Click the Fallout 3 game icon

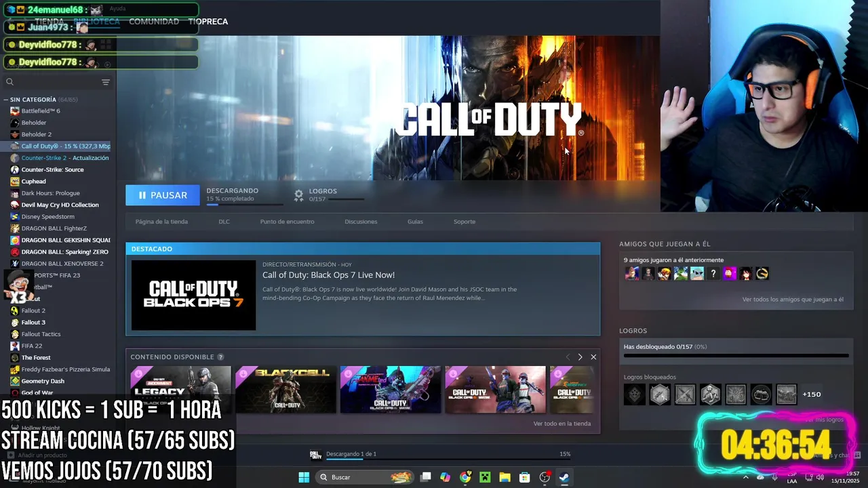click(15, 322)
